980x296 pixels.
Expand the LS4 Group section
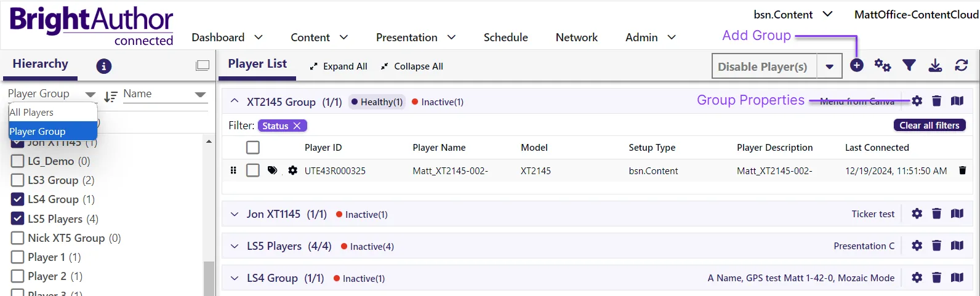click(235, 278)
